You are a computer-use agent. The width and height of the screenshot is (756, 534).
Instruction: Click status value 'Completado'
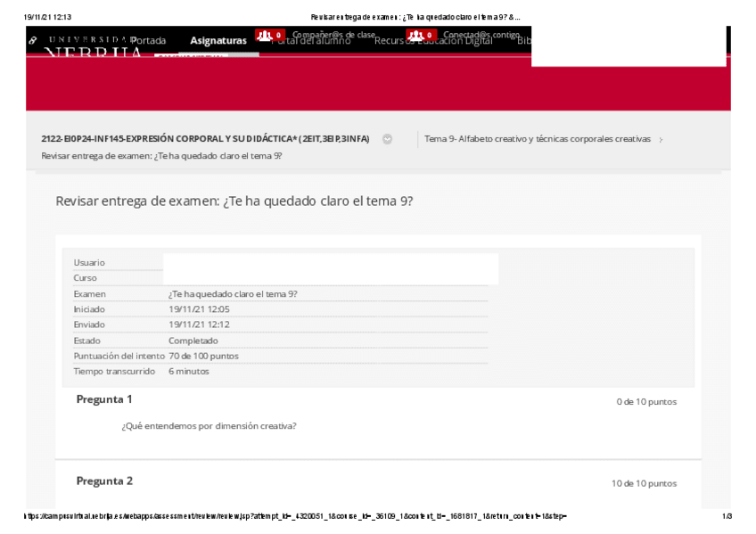(193, 341)
